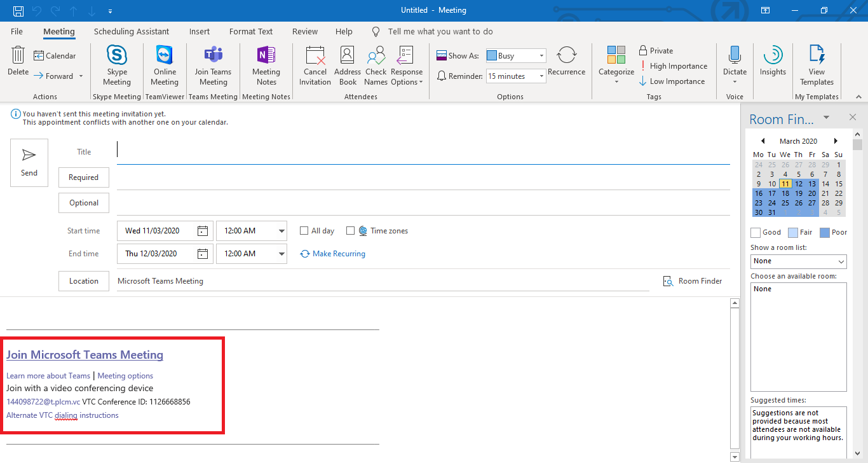Click the time zones globe icon
This screenshot has height=463, width=868.
[x=363, y=231]
